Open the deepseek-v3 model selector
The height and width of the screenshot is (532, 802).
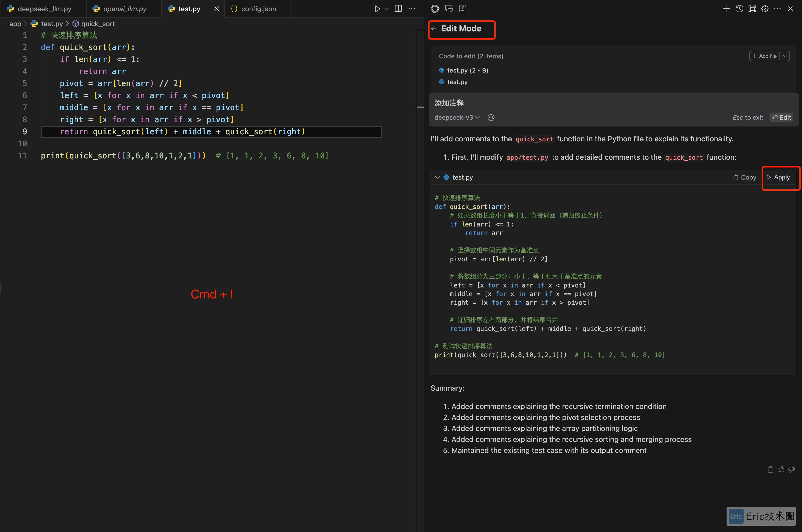457,117
